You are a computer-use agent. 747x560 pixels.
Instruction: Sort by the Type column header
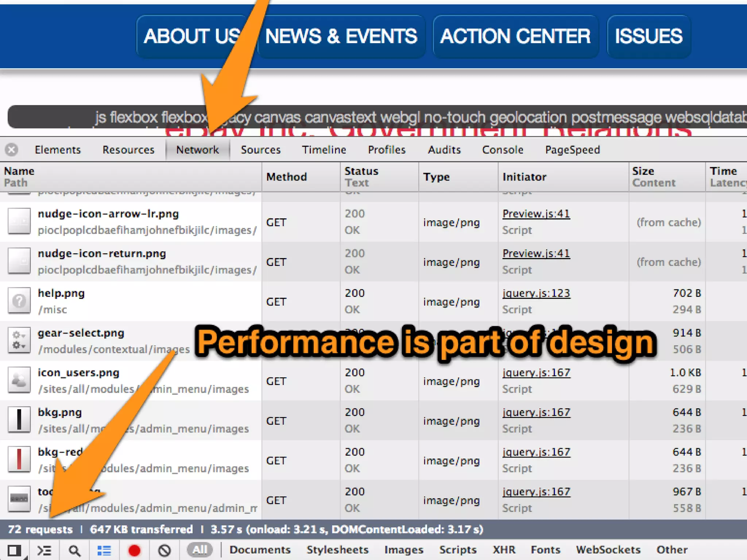[458, 177]
